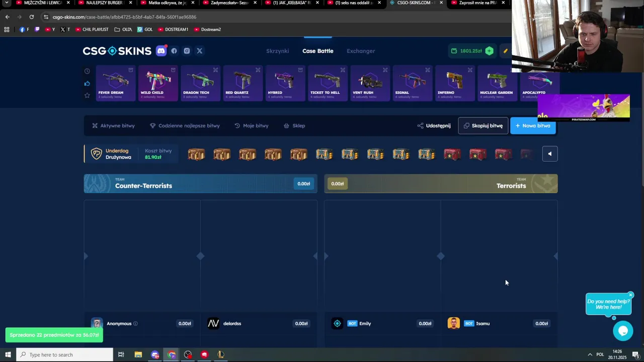
Task: Click the Terrorists team header
Action: click(x=441, y=184)
